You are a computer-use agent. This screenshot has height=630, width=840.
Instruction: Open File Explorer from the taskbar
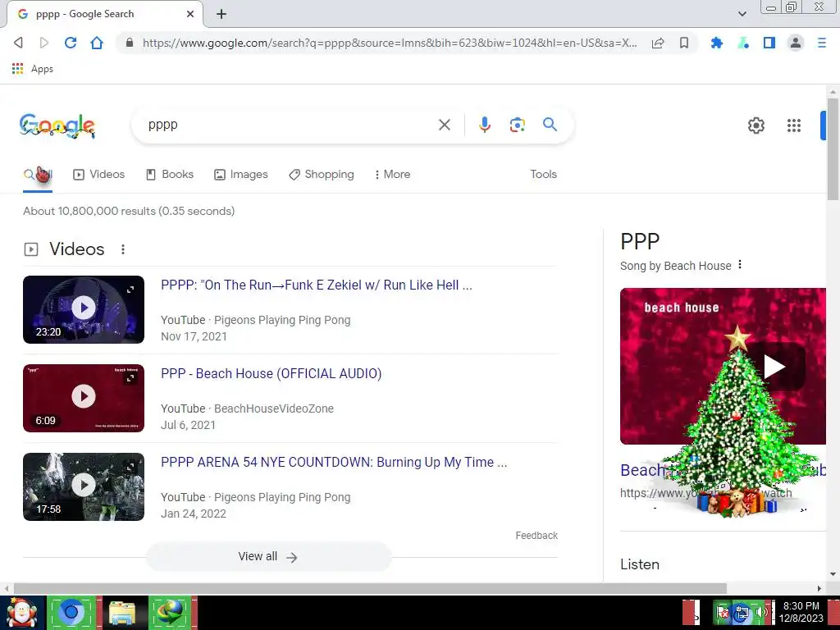122,612
